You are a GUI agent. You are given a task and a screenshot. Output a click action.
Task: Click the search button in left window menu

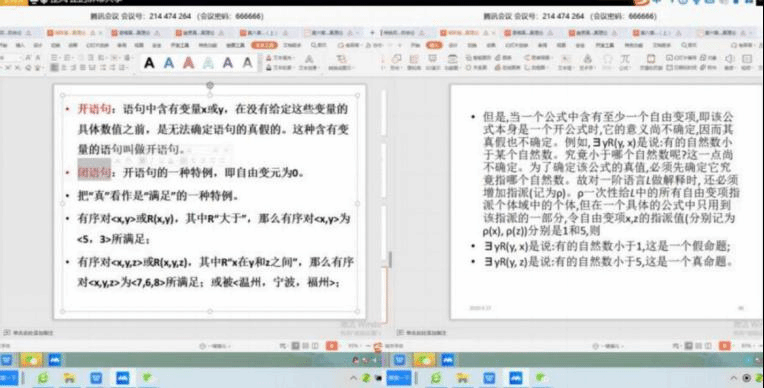(319, 45)
